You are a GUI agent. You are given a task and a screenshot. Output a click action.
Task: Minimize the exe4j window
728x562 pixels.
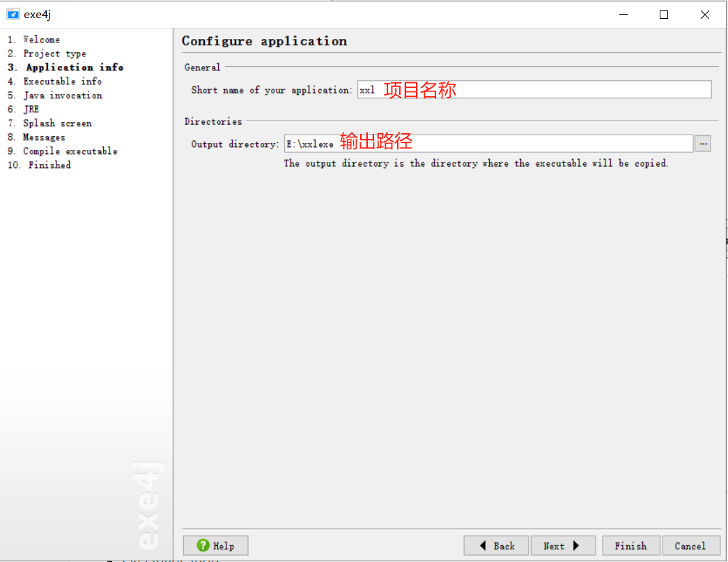623,15
